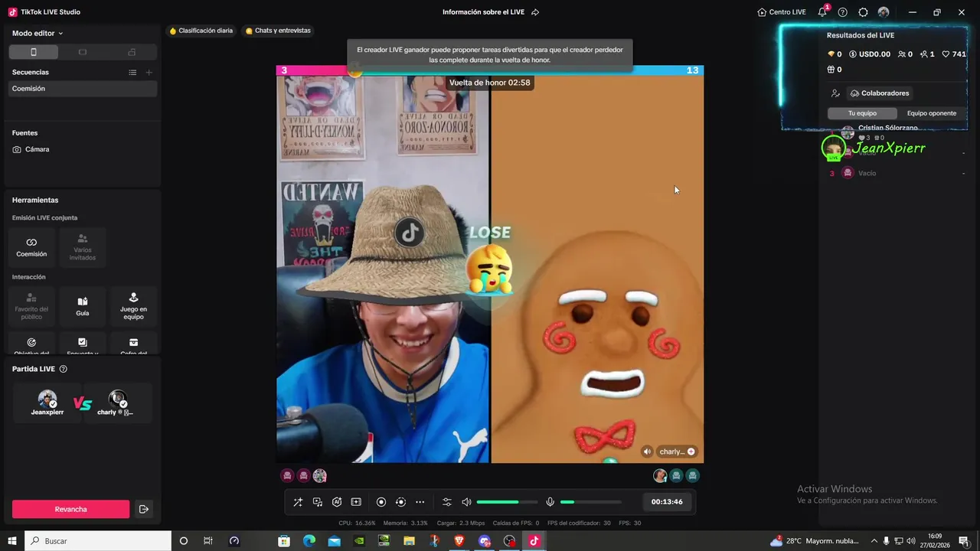Image resolution: width=980 pixels, height=551 pixels.
Task: Click speaker icon on opponent video
Action: click(647, 452)
